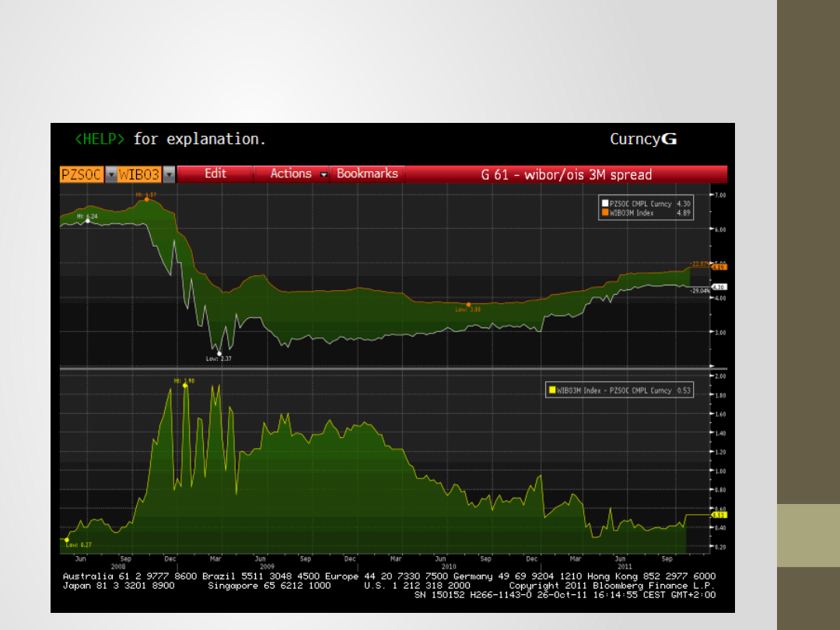This screenshot has height=630, width=840.
Task: Click the G 61 wibor/ois 3M spread title
Action: point(565,174)
